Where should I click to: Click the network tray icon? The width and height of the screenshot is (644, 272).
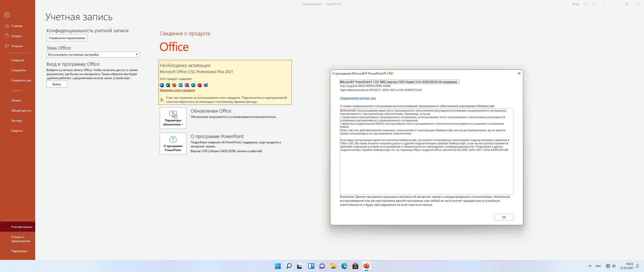(608, 266)
